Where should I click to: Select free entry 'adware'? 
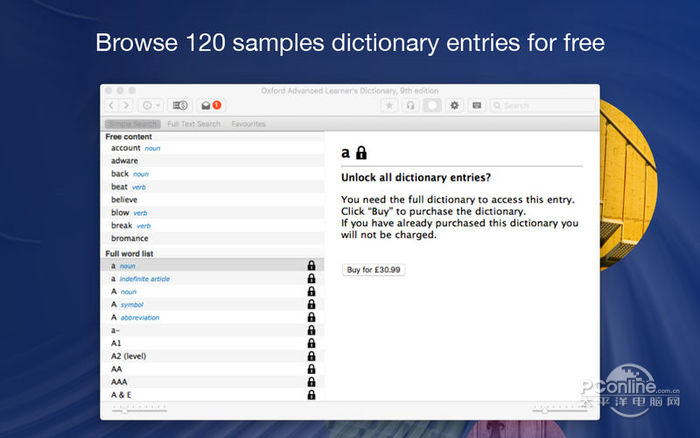(212, 161)
